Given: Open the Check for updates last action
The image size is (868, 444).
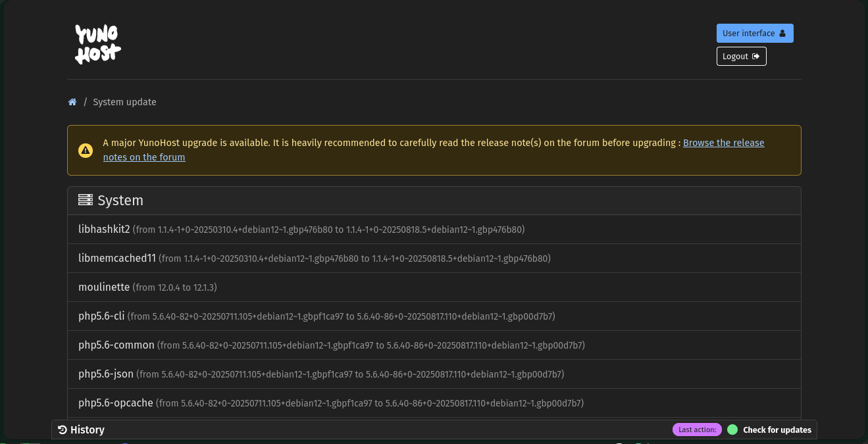Looking at the screenshot, I should point(777,430).
